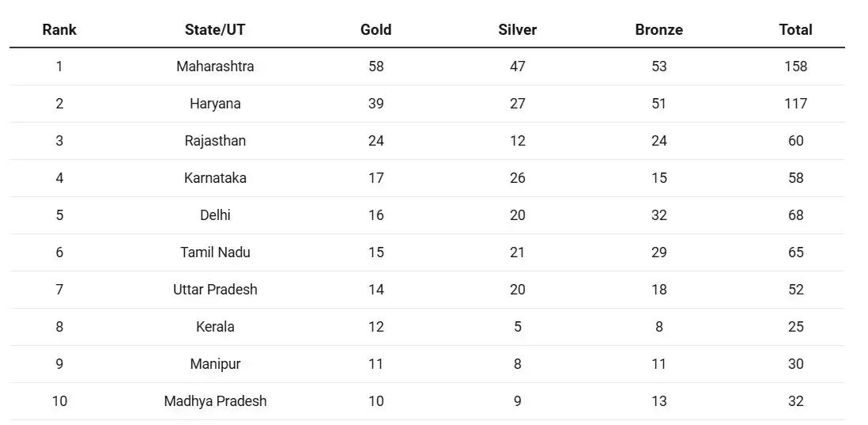This screenshot has width=868, height=425.
Task: Select the rank 10 cell
Action: pyautogui.click(x=59, y=400)
